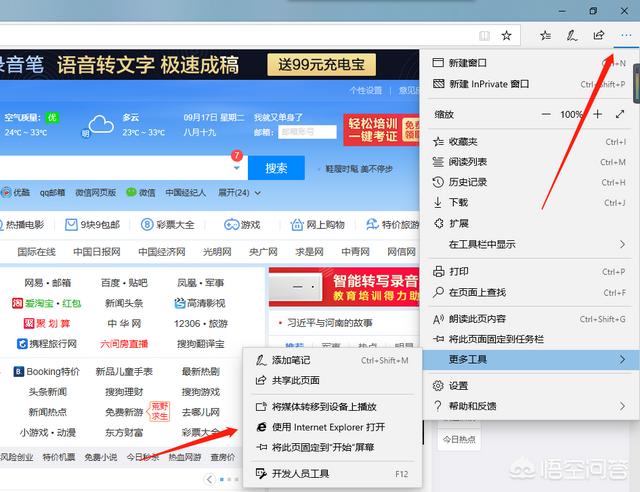
Task: Open the 光明网 link
Action: (x=217, y=252)
